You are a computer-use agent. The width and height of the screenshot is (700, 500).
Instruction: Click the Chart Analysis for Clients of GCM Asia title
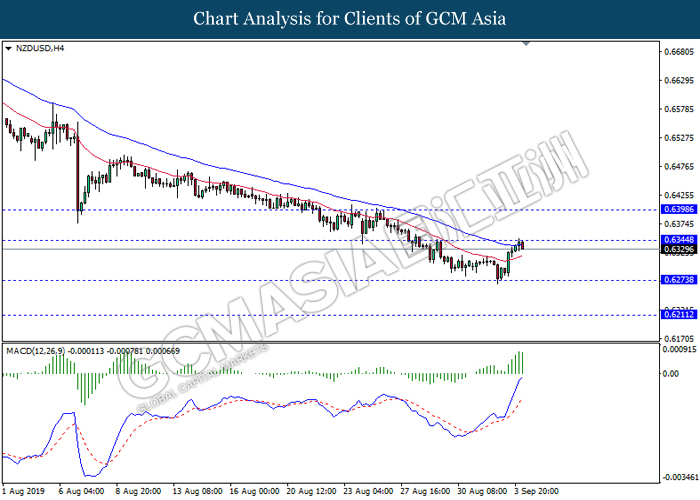(350, 19)
